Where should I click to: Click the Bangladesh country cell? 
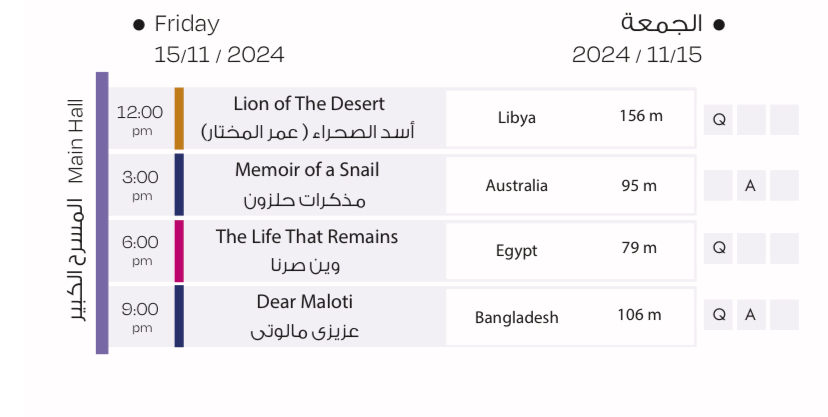516,318
